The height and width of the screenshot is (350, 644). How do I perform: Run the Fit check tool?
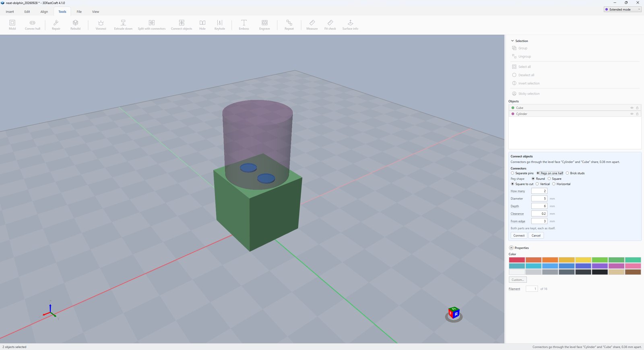pyautogui.click(x=330, y=25)
